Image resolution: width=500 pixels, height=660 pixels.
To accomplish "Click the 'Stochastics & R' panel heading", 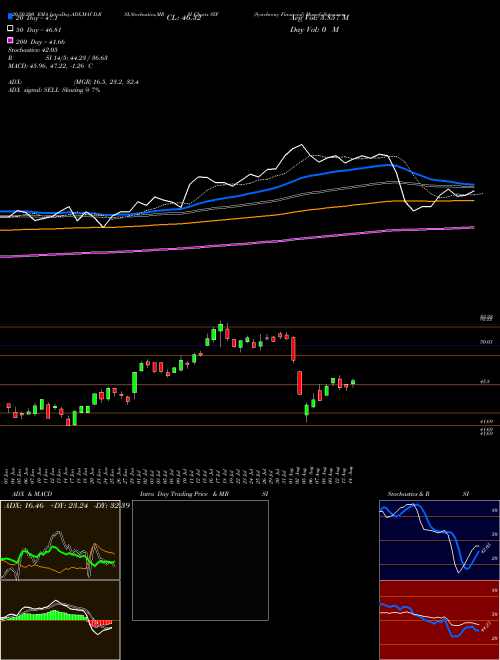I will pos(408,494).
